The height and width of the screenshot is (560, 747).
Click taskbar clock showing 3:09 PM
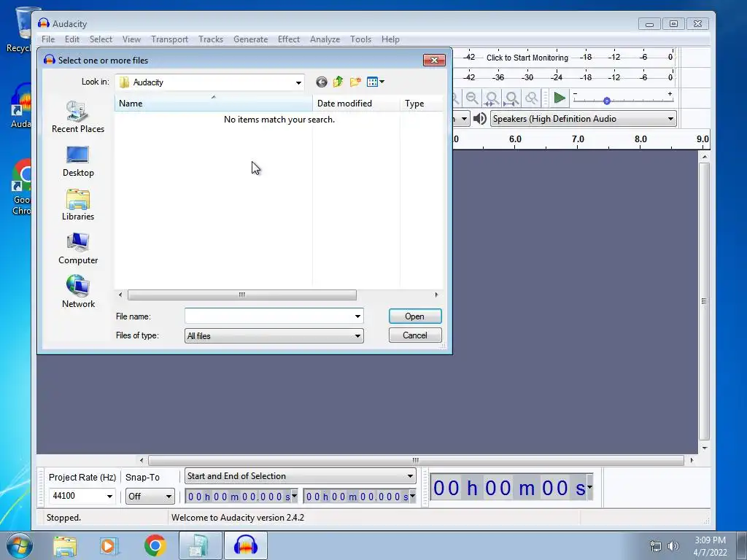tap(710, 546)
